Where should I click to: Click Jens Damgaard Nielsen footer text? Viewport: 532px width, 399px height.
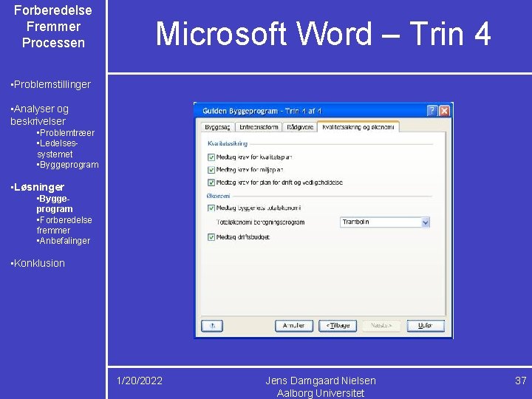[321, 381]
